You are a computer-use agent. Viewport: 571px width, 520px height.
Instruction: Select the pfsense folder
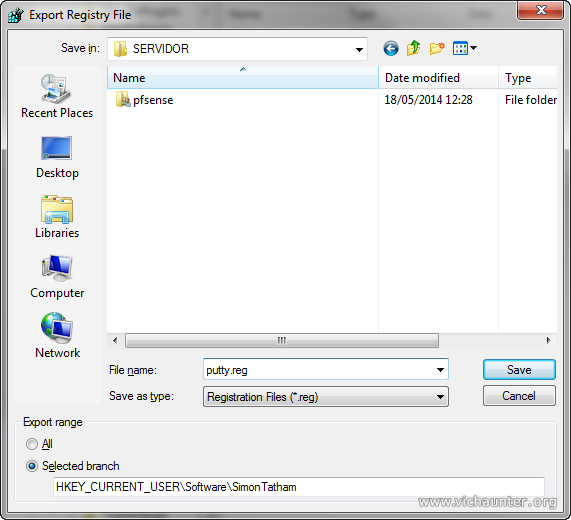click(144, 100)
